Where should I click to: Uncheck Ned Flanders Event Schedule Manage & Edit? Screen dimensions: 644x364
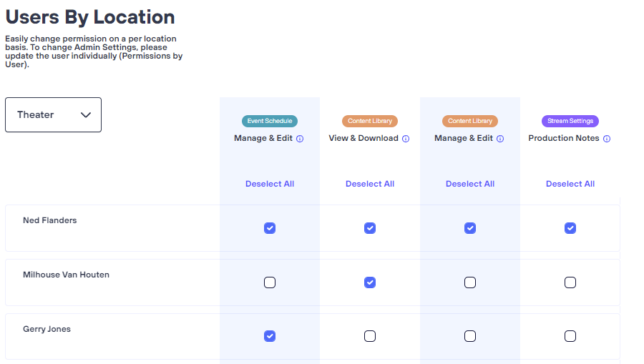coord(270,228)
